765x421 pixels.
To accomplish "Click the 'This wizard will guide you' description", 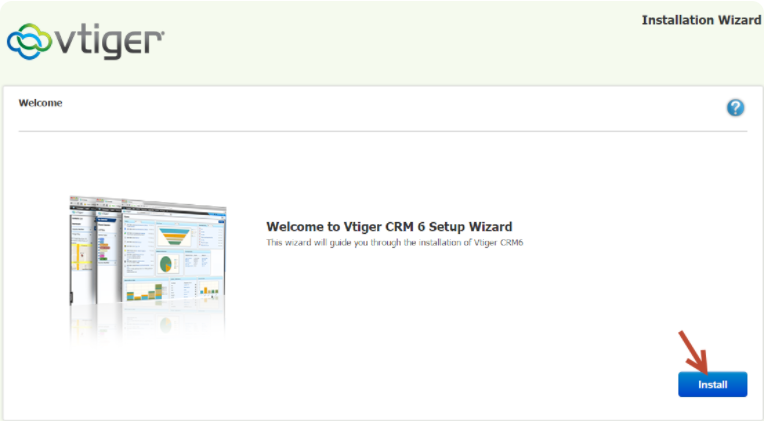I will click(394, 242).
